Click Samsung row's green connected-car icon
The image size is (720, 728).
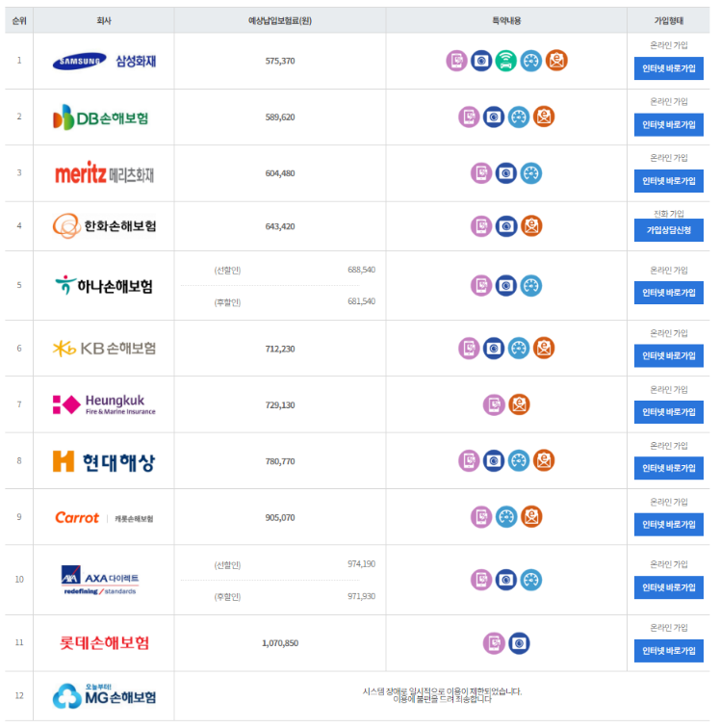point(506,61)
